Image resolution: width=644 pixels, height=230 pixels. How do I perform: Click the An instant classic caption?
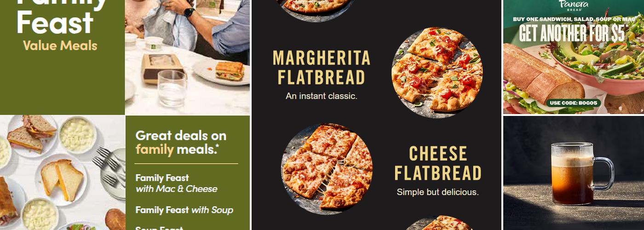(321, 96)
